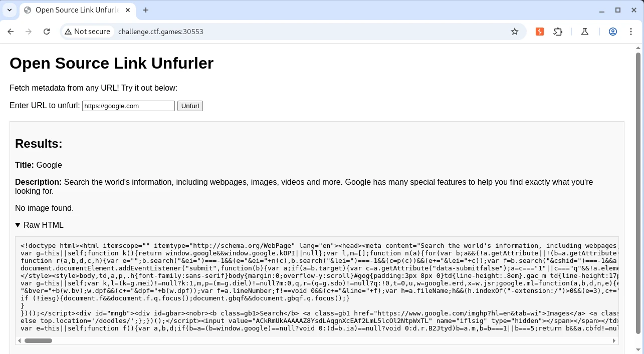
Task: Click the Unfurl button
Action: 190,106
